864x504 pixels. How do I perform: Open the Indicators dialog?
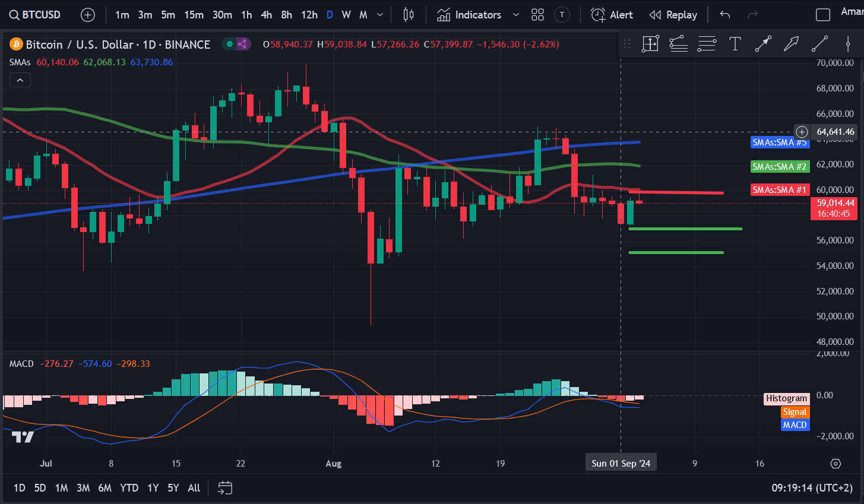(x=469, y=15)
